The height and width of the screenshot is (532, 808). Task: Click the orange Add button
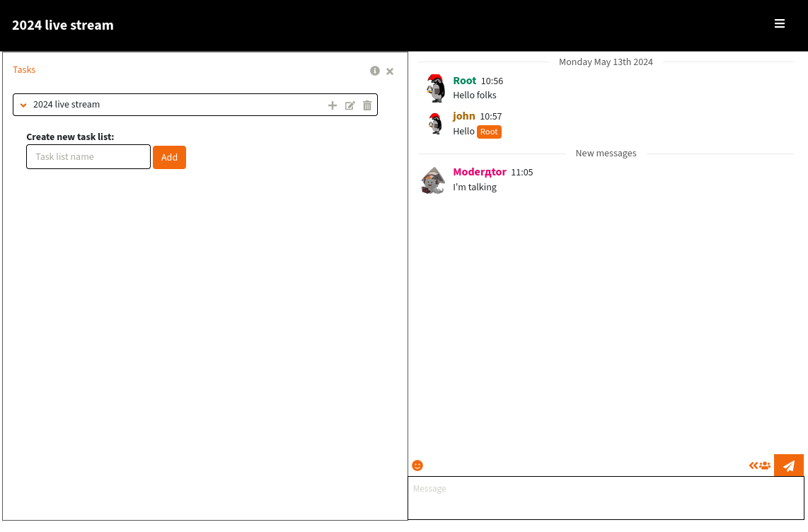tap(169, 157)
